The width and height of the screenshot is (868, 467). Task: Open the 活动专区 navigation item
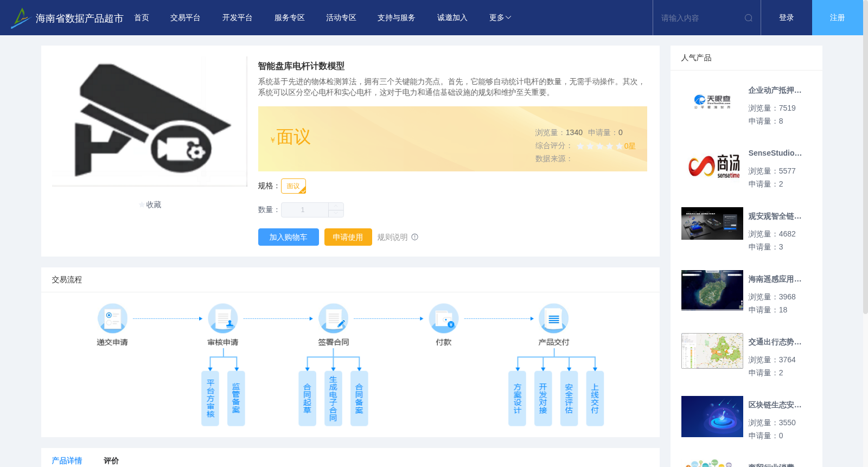coord(341,18)
